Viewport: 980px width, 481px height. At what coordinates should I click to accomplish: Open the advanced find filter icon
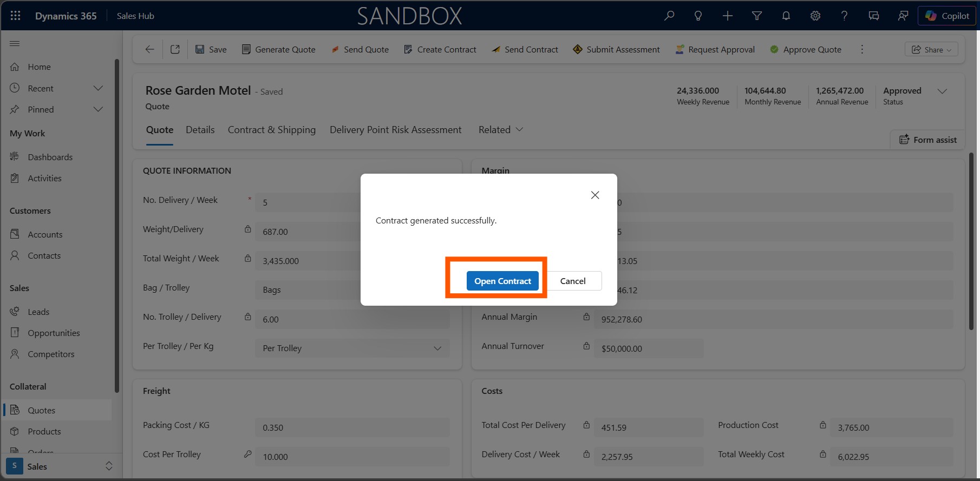[x=757, y=16]
